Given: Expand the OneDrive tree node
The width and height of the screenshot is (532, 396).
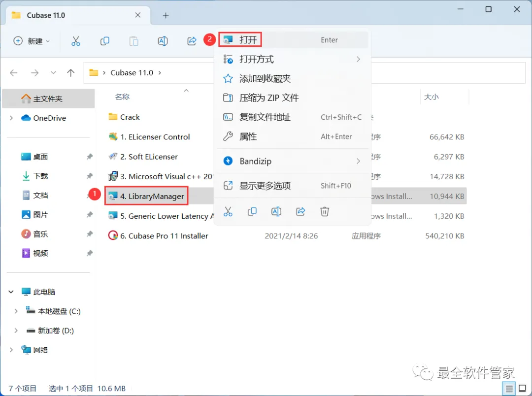Looking at the screenshot, I should 11,118.
